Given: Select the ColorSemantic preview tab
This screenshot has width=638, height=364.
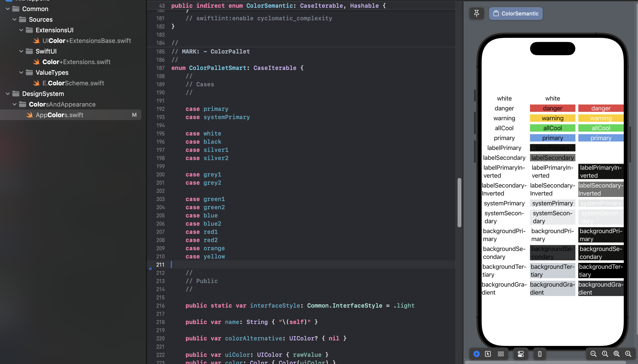Looking at the screenshot, I should [516, 13].
